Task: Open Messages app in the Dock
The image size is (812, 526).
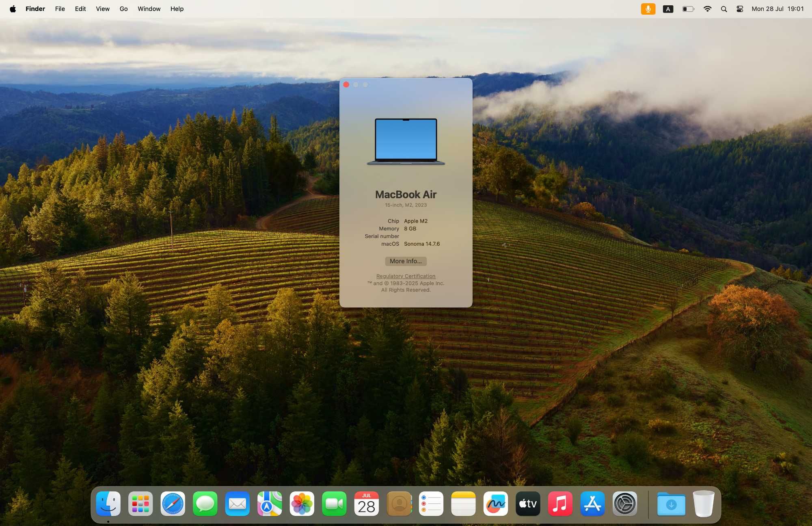Action: pyautogui.click(x=205, y=504)
